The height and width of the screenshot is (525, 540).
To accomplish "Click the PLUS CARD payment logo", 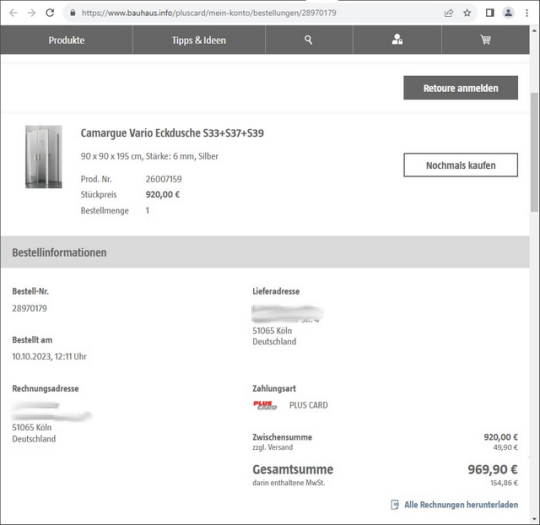I will pos(265,405).
